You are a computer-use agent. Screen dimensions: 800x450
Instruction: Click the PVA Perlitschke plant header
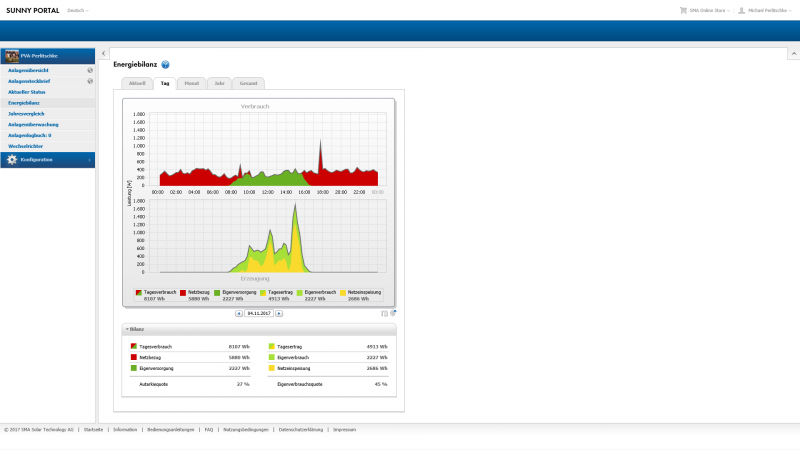tap(47, 56)
